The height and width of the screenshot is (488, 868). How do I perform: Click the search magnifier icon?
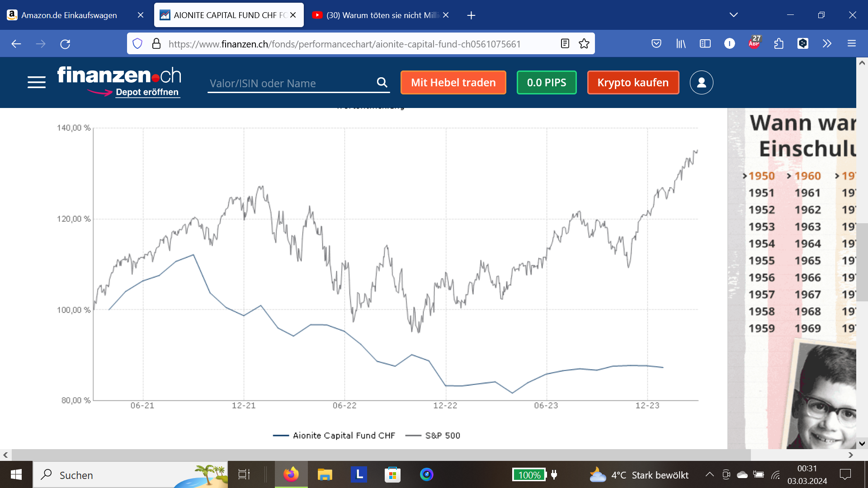pyautogui.click(x=382, y=82)
